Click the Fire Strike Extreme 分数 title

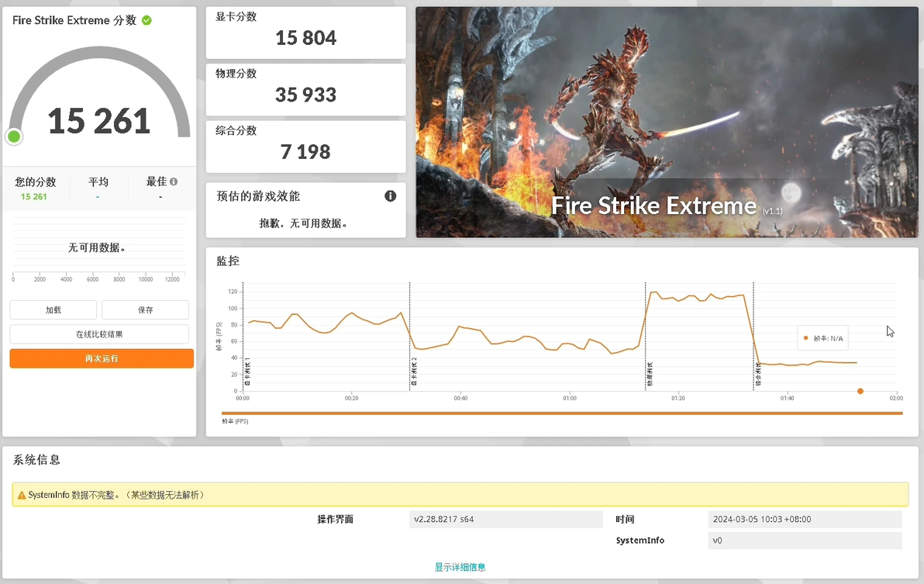pos(74,21)
